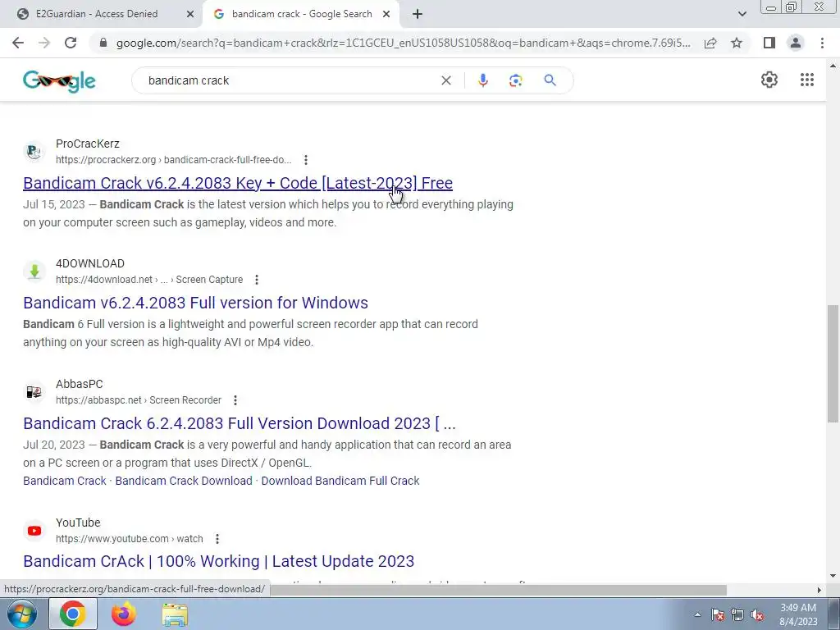Click the vertical scrollbar thumb
This screenshot has width=840, height=630.
[x=833, y=363]
